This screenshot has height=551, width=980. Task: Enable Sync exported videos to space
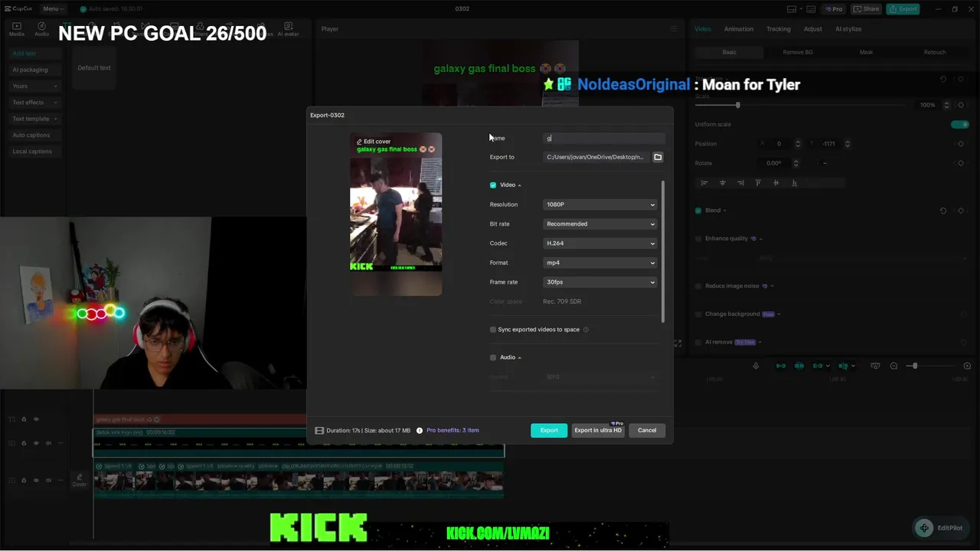pos(493,330)
